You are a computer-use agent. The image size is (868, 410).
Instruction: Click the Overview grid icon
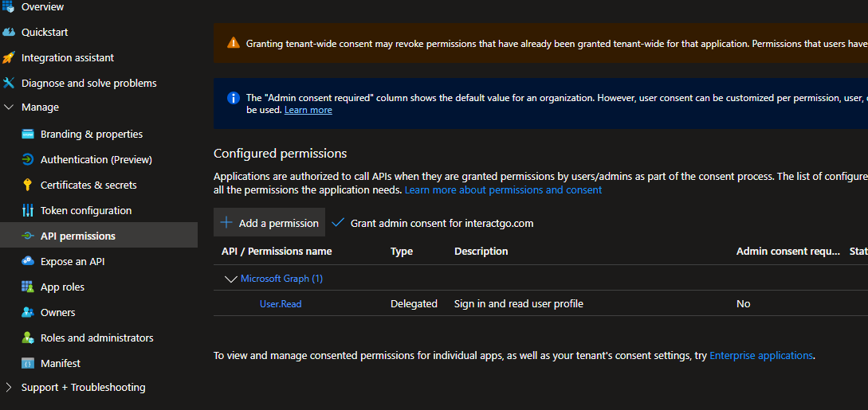(x=8, y=7)
